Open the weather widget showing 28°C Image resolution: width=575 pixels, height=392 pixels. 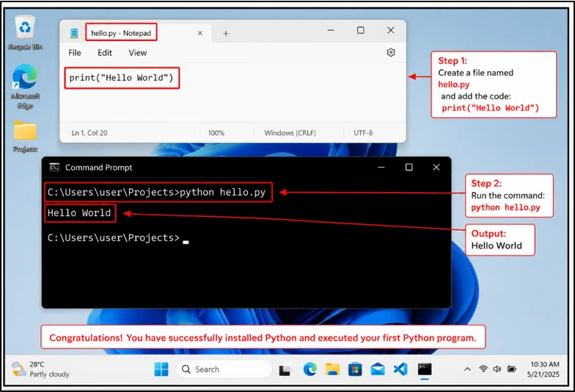pos(40,369)
